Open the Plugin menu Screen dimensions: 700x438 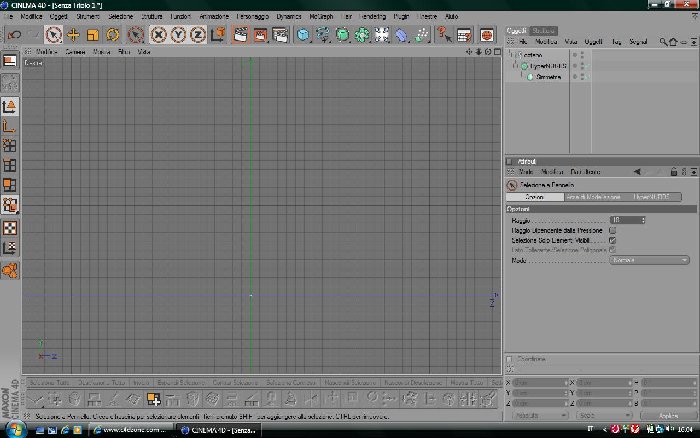[x=401, y=17]
